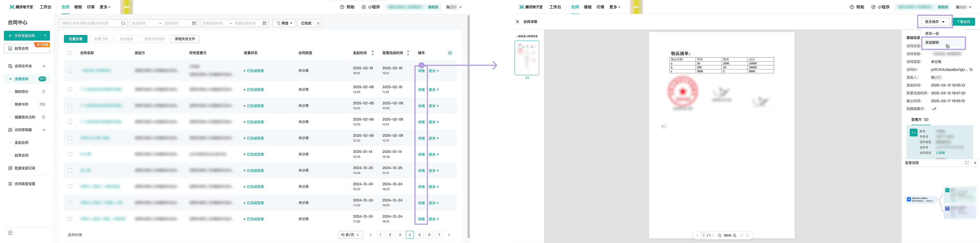Select 发起解除 from more-actions menu
The image size is (980, 243).
[x=943, y=43]
